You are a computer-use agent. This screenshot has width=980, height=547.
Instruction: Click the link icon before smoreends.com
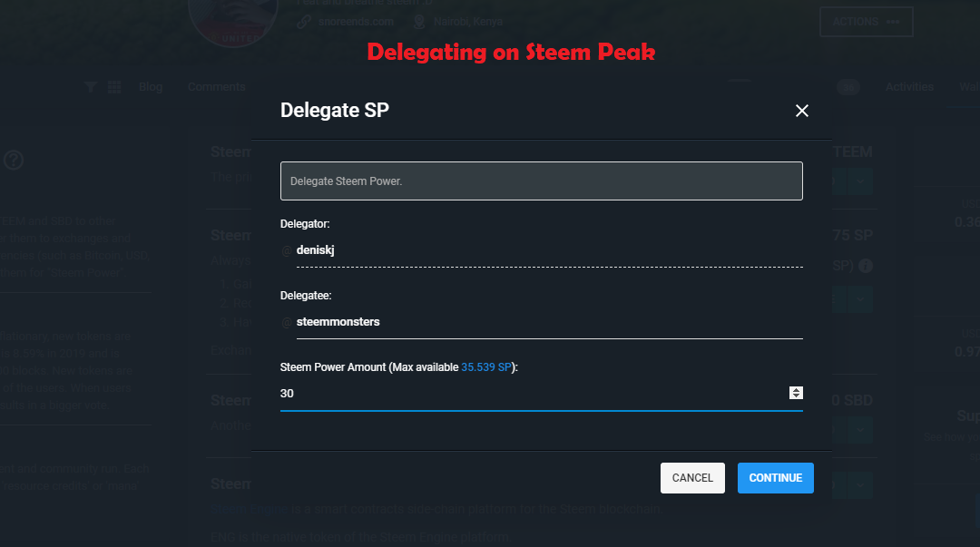(304, 21)
